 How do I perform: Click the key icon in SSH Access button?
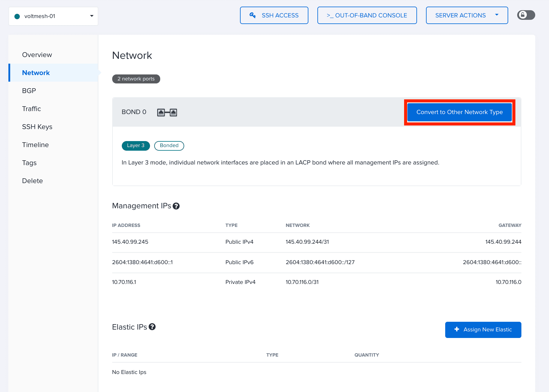pyautogui.click(x=253, y=15)
